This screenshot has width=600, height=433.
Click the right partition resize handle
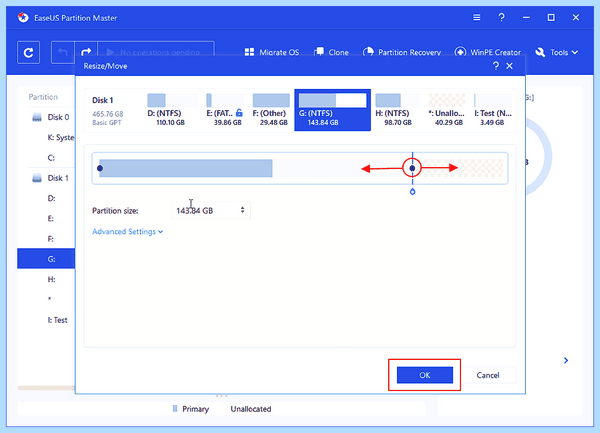412,168
